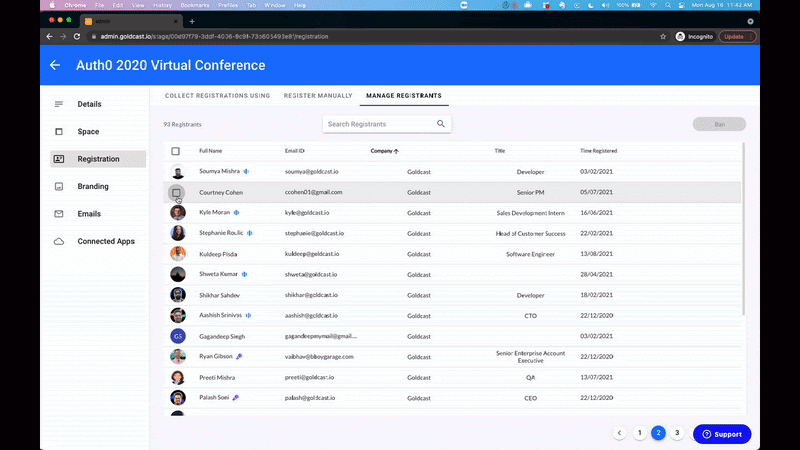Click the Chrome Update button
This screenshot has height=450, width=800.
(x=737, y=37)
